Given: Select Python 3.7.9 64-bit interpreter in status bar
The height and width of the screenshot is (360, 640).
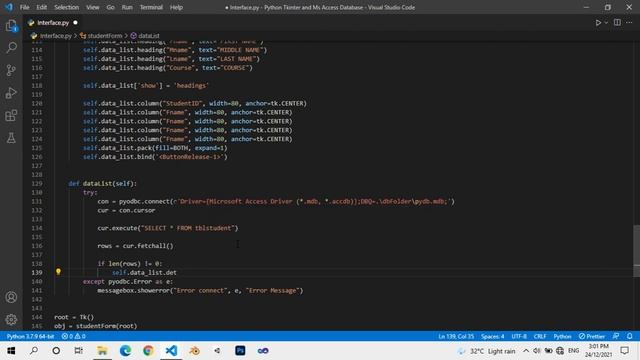Looking at the screenshot, I should click(x=30, y=336).
